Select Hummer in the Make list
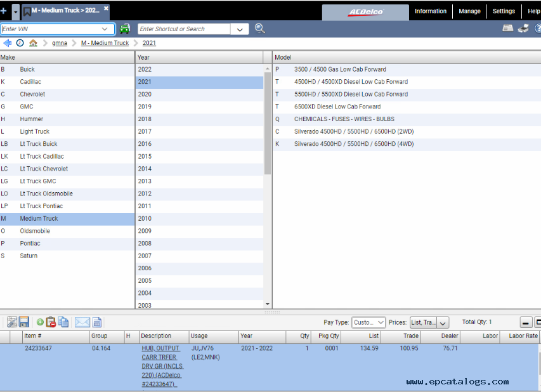 67,119
